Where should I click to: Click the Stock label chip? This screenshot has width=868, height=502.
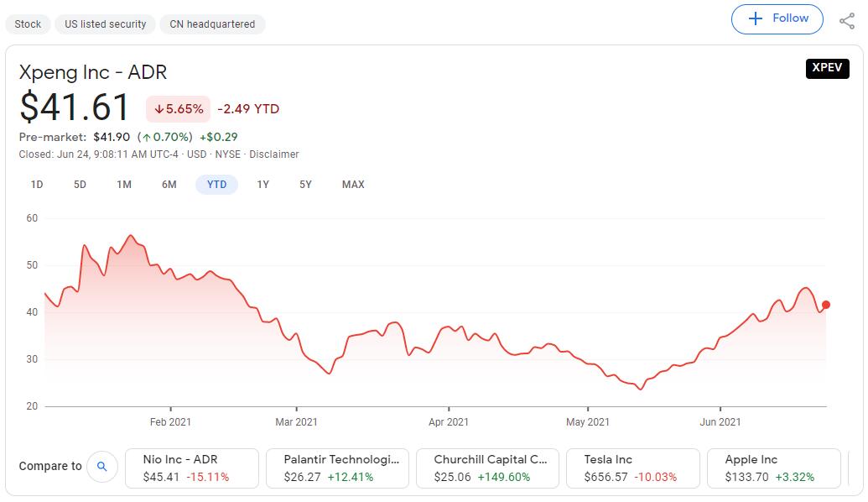point(28,24)
